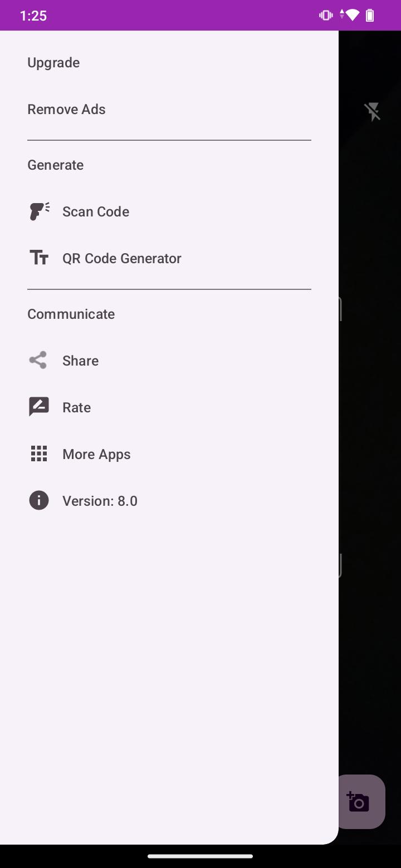Tap the Wi-Fi status bar icon
The image size is (401, 868).
(x=351, y=16)
